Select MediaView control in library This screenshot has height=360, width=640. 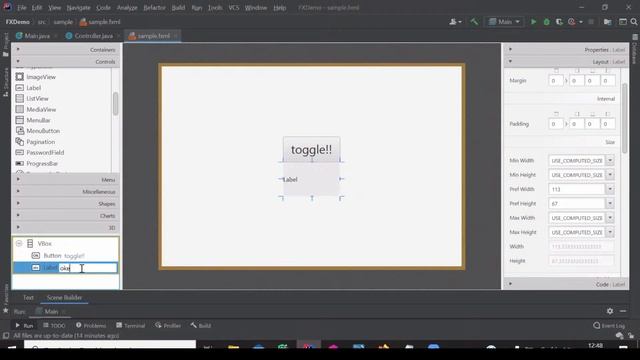click(x=41, y=109)
